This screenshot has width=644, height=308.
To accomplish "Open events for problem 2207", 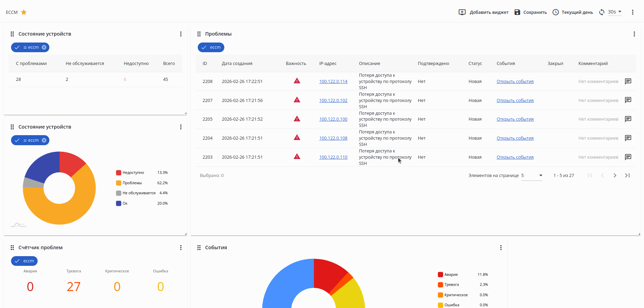I will tap(515, 101).
